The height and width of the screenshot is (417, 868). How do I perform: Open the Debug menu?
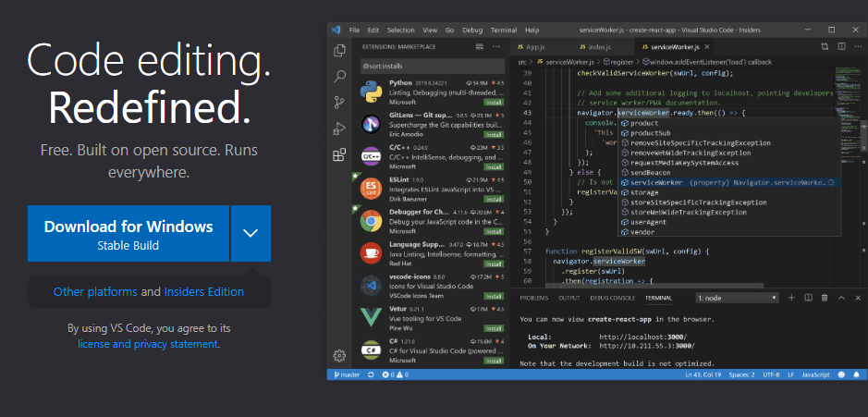[x=472, y=30]
